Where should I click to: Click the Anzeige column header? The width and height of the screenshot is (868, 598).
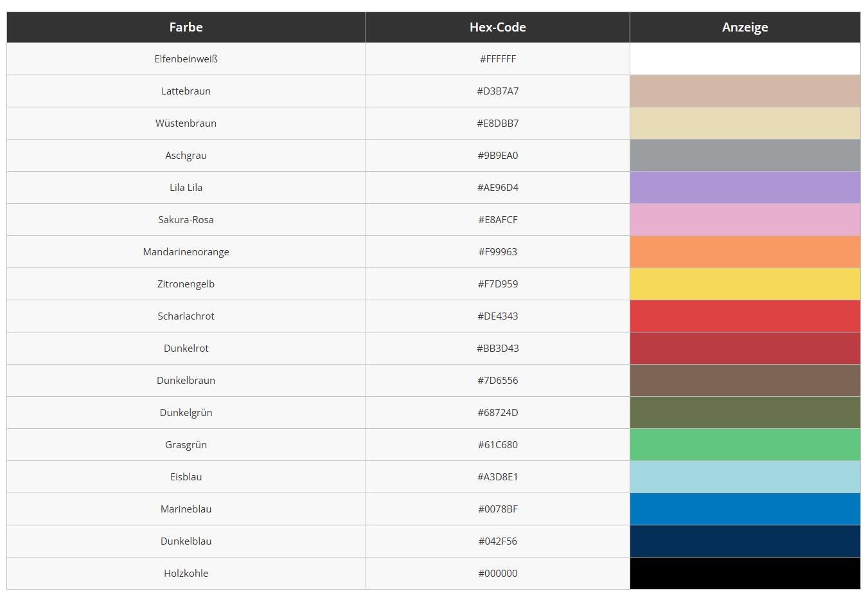pos(745,27)
